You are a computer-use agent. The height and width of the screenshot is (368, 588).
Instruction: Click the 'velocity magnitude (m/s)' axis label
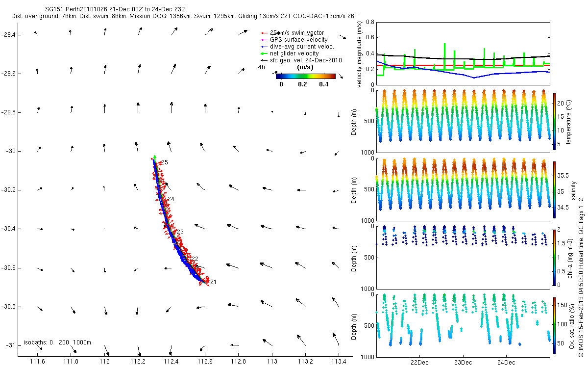[360, 53]
